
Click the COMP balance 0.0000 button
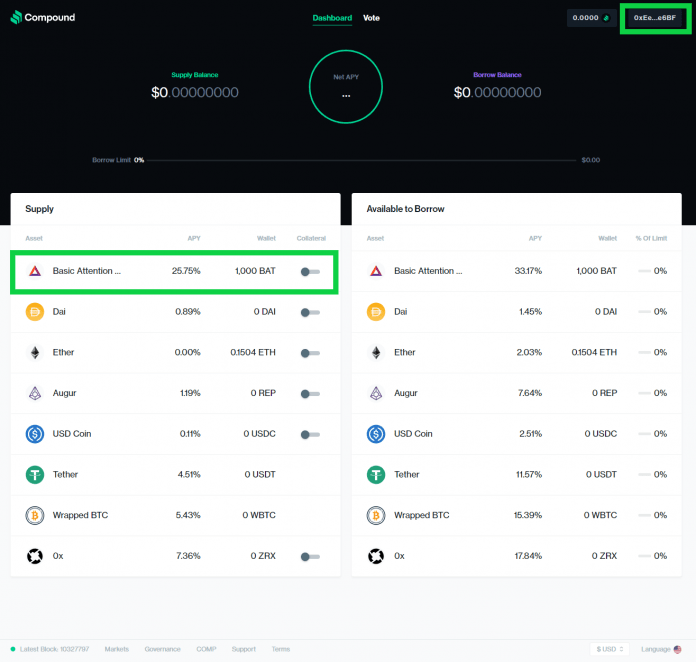591,18
